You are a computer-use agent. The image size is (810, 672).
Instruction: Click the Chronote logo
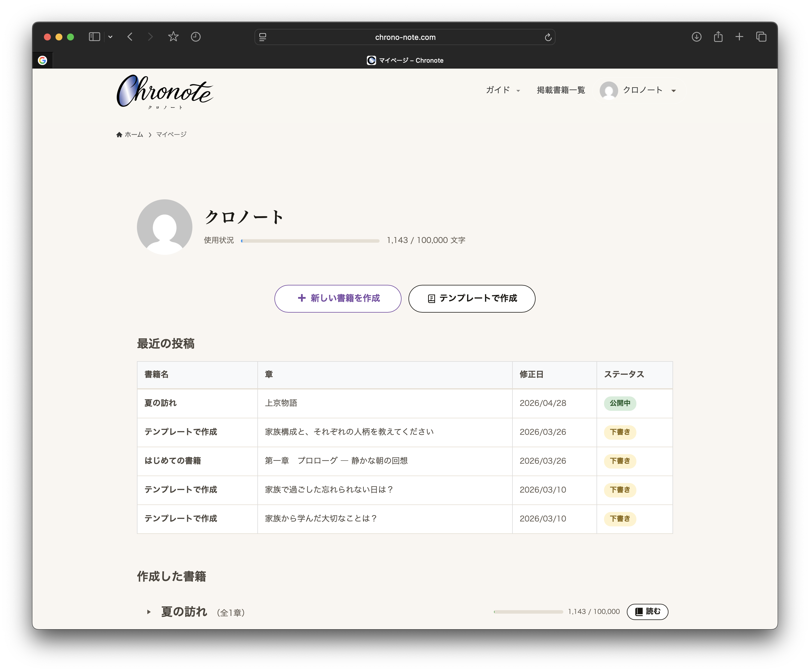(165, 92)
